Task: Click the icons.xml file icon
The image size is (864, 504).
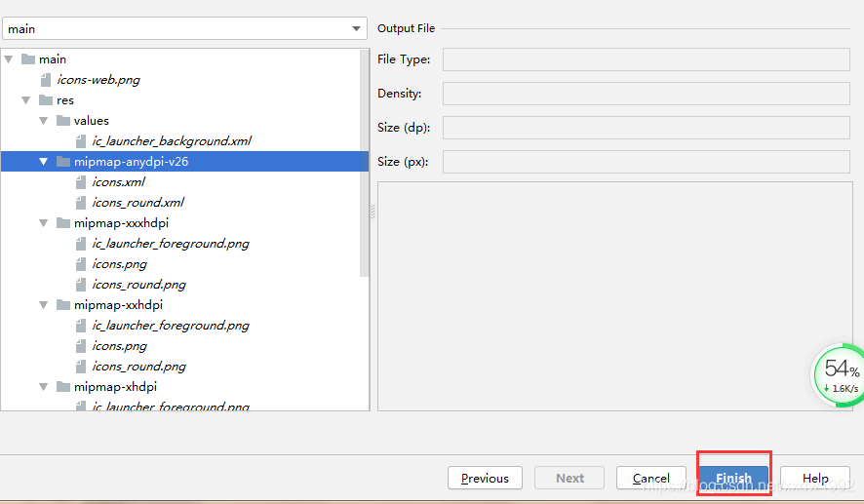Action: pos(81,182)
